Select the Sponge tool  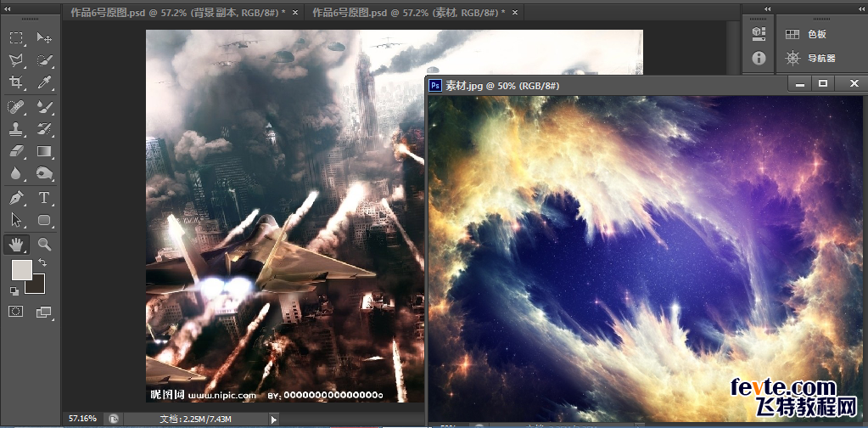[x=44, y=173]
